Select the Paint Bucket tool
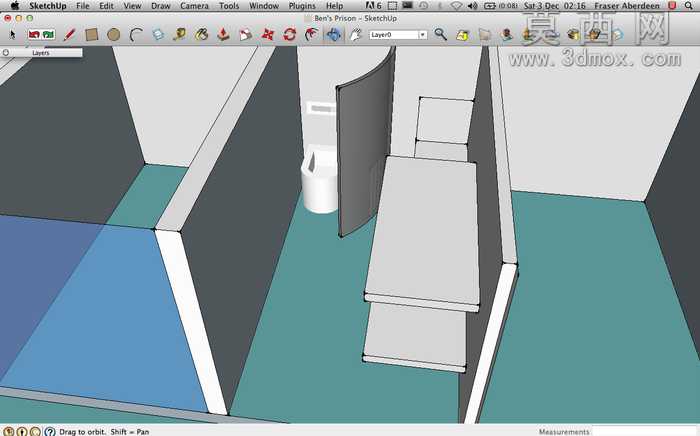 [x=202, y=34]
